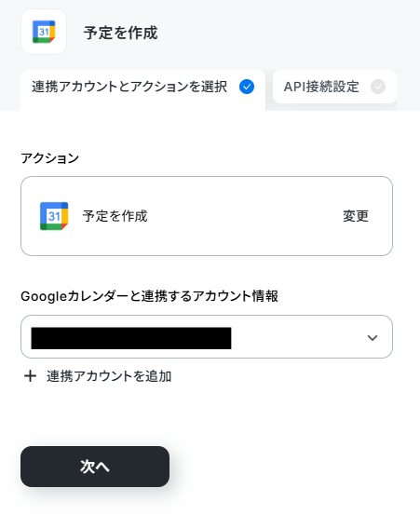Click the 次へ button
This screenshot has height=515, width=420.
[95, 467]
